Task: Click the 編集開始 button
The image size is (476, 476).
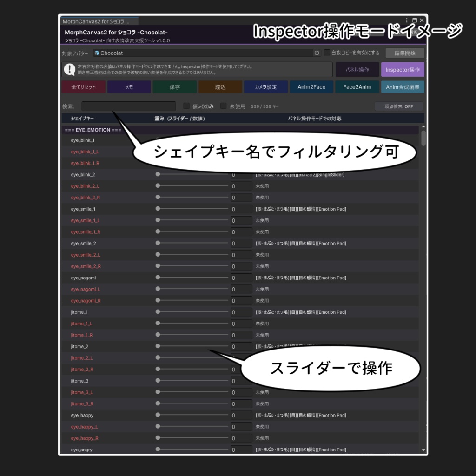Action: point(405,53)
